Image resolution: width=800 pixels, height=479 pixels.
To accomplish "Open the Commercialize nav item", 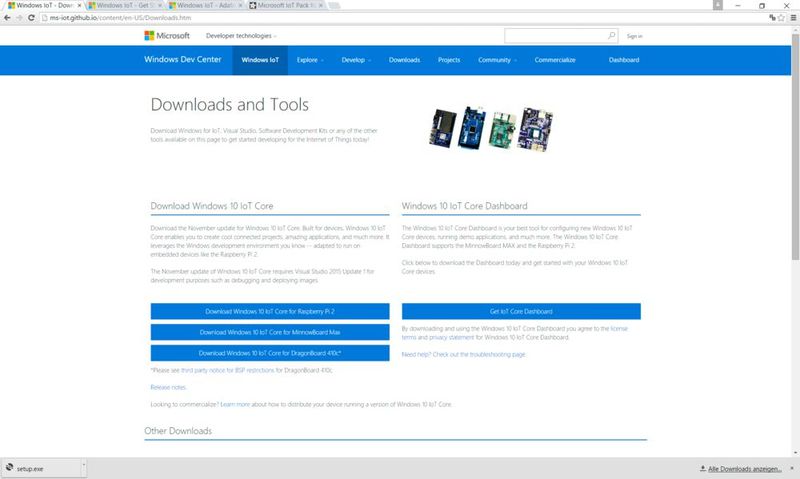I will (x=555, y=60).
